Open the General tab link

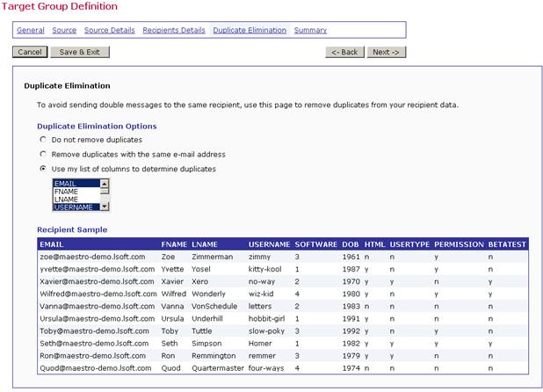(x=31, y=30)
